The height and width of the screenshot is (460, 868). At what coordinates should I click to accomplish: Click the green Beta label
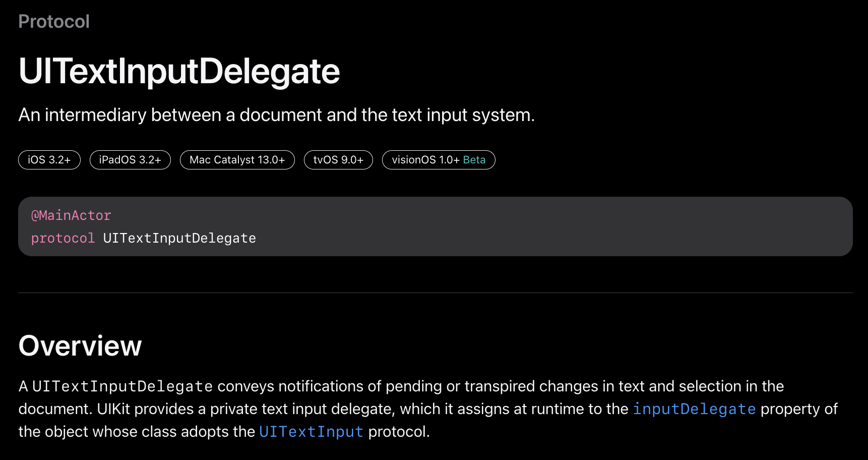coord(474,160)
